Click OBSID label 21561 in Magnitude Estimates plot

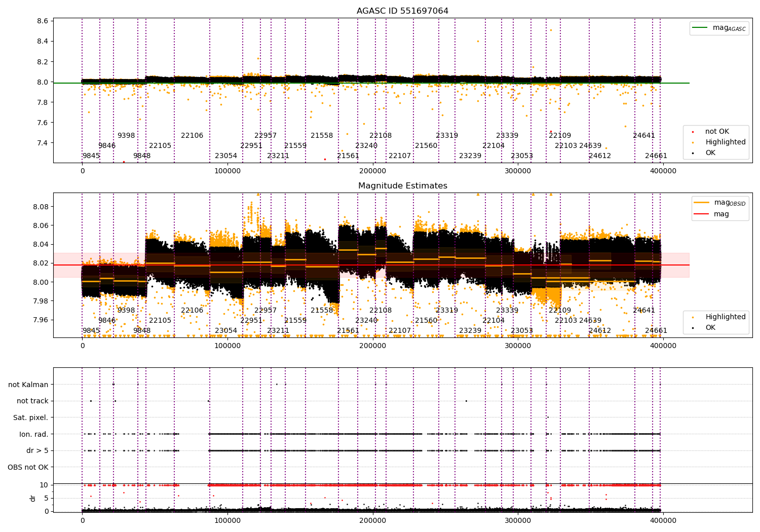tap(348, 330)
